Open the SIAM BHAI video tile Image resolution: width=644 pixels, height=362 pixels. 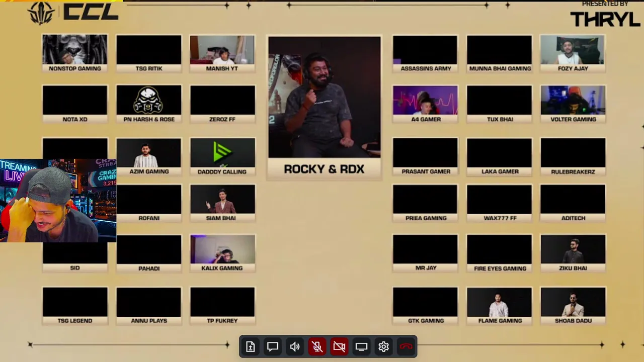pyautogui.click(x=222, y=203)
